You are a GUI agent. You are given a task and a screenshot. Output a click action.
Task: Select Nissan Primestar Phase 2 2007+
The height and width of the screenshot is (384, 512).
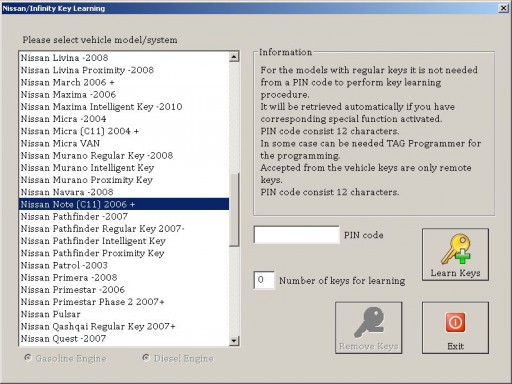point(124,302)
